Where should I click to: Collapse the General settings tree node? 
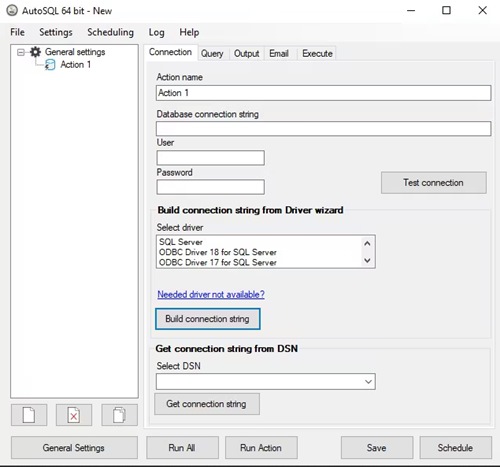pos(21,52)
